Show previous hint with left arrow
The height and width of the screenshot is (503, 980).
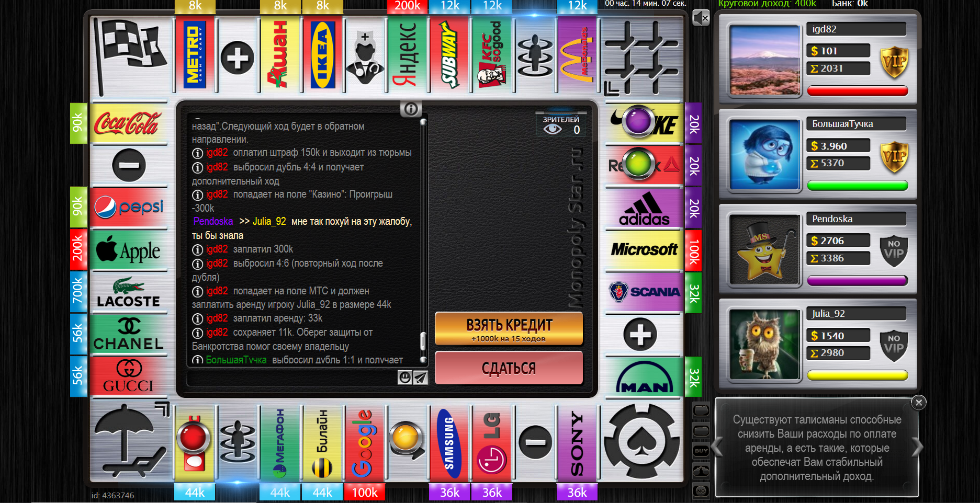coord(717,447)
